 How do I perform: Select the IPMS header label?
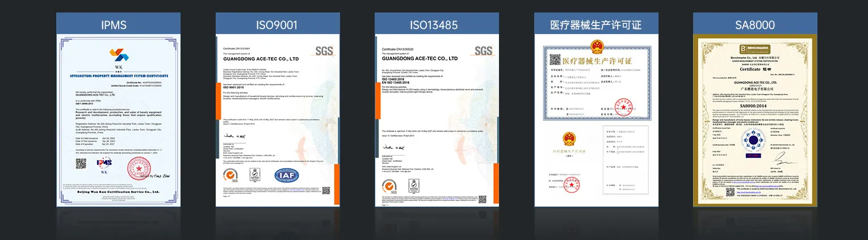tap(118, 24)
